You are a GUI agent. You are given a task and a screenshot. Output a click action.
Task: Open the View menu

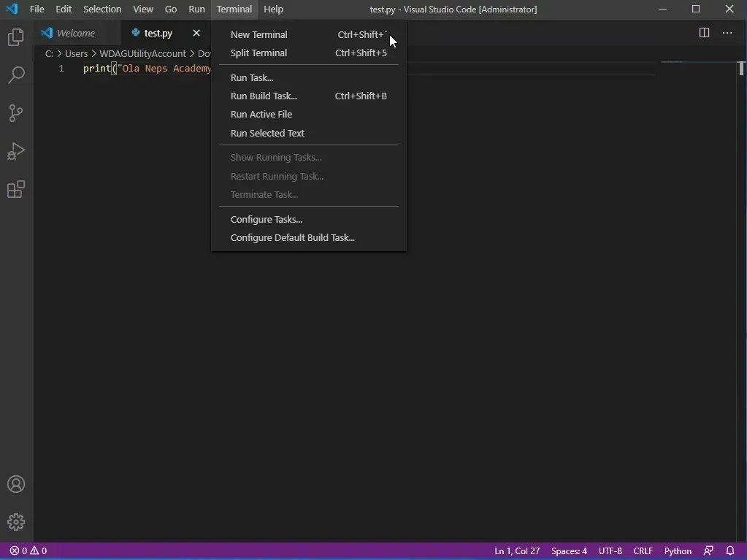coord(143,9)
